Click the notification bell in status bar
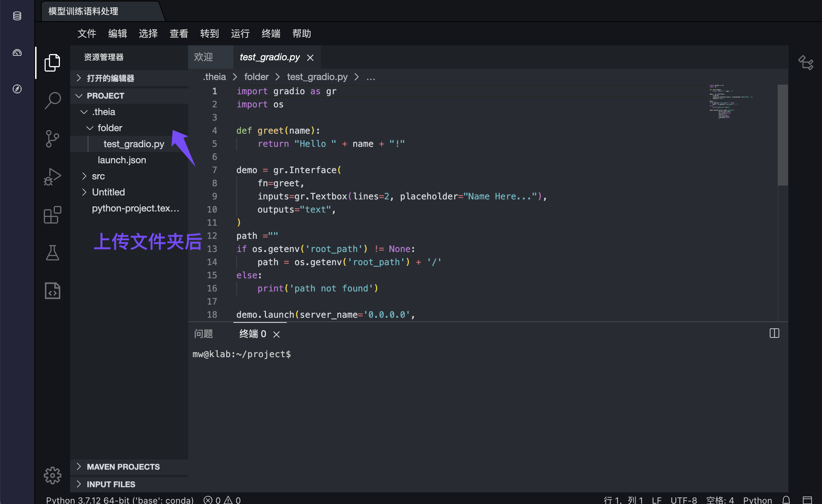Screen dimensions: 822x504 pos(787,500)
